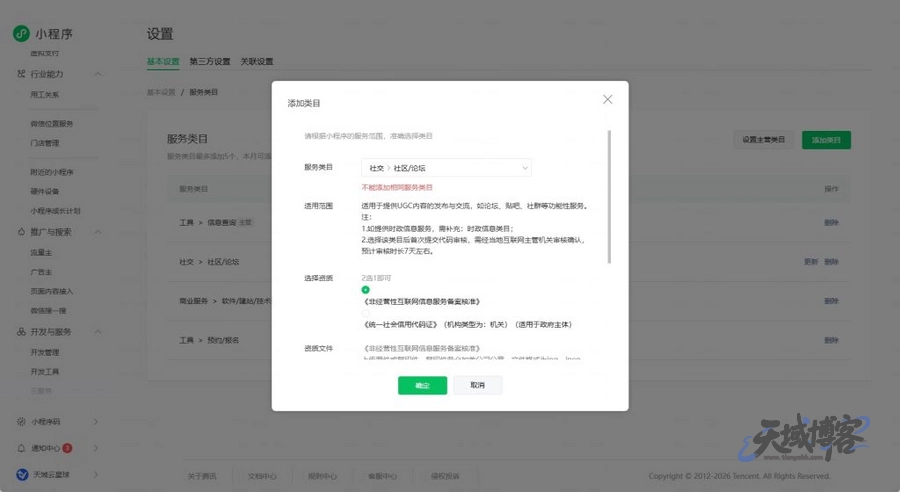This screenshot has width=900, height=492.
Task: Click the dialog's vertical scrollbar
Action: [x=609, y=197]
